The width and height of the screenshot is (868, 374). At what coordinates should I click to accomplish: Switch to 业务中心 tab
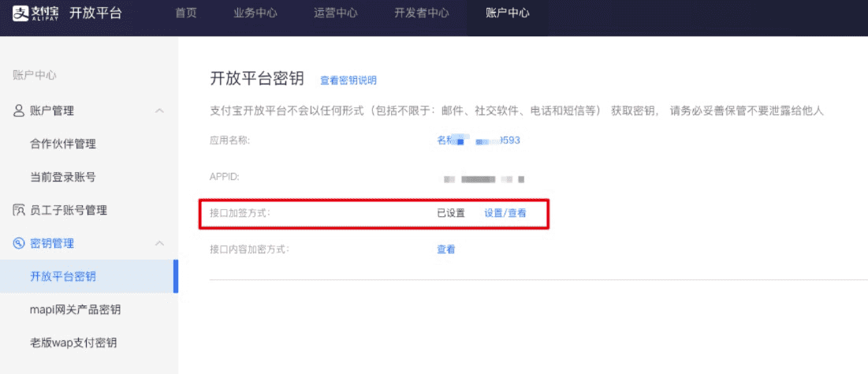point(255,13)
